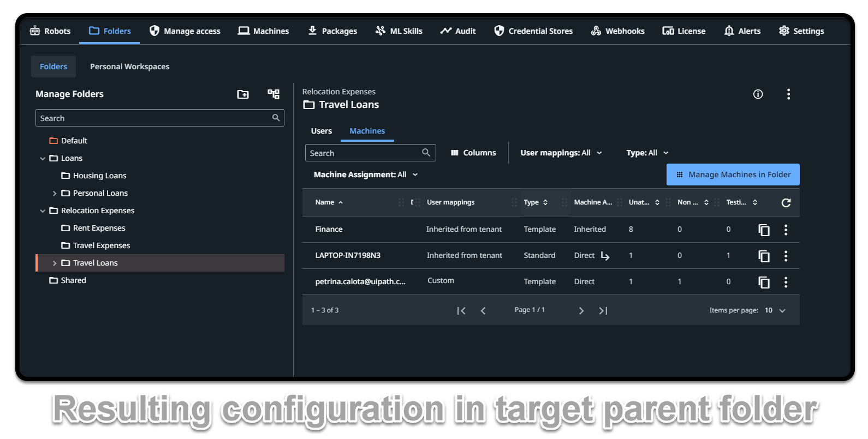
Task: Go to Machines in top navigation
Action: (263, 31)
